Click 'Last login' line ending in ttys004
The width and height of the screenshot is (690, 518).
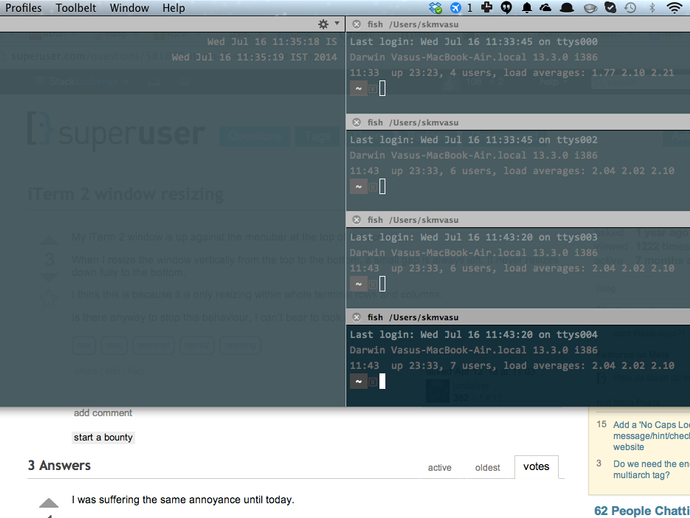[473, 335]
